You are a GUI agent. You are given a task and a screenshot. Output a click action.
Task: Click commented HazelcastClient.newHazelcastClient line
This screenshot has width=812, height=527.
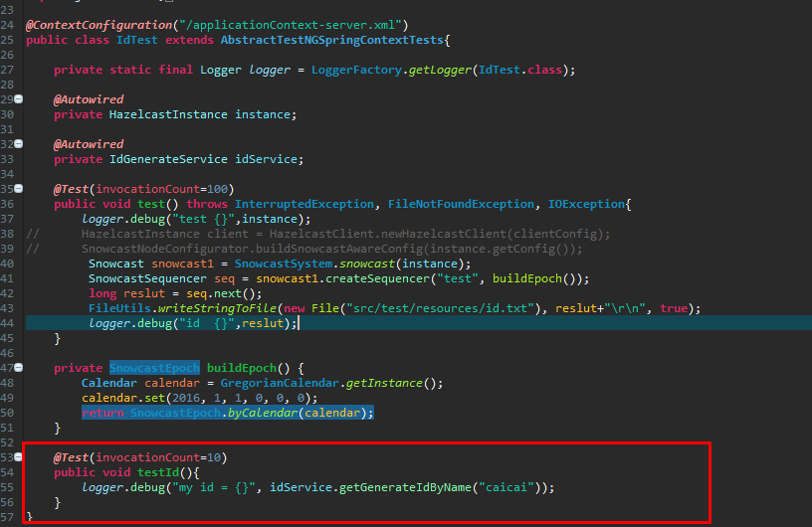[345, 234]
